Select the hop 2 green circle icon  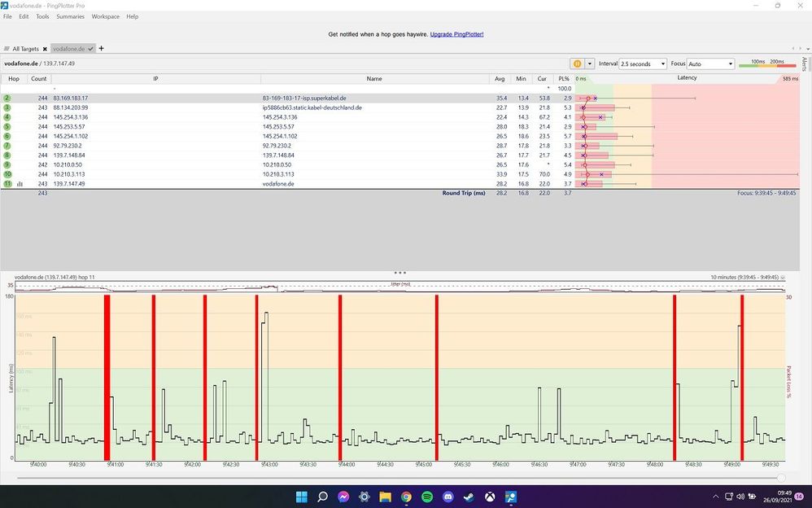[7, 98]
